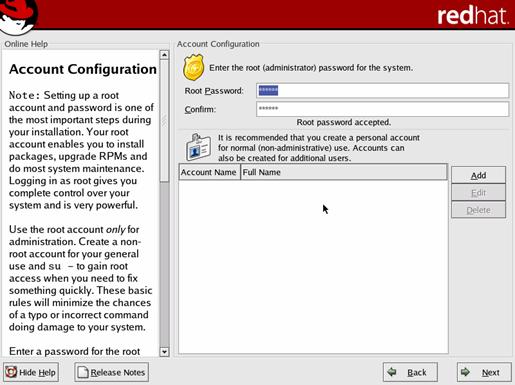Click the personal account ID card icon
Screen dimensions: 515x385
[x=198, y=147]
